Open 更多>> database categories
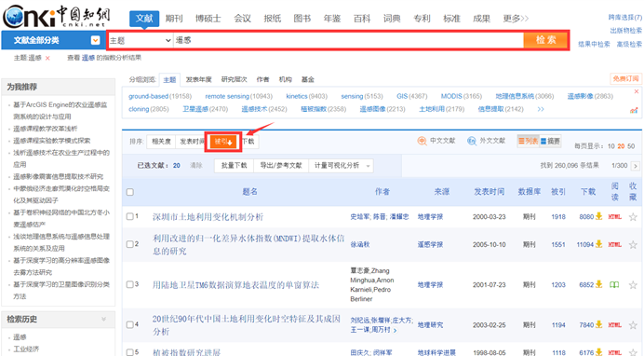The height and width of the screenshot is (356, 644). click(516, 19)
